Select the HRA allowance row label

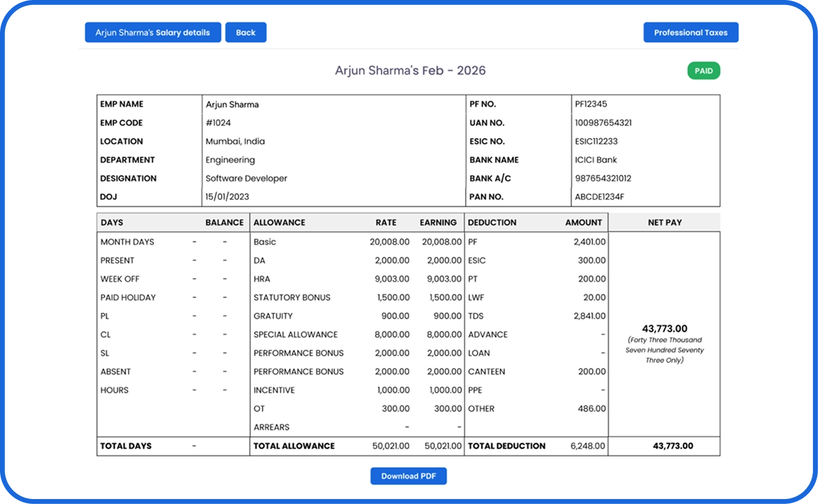point(261,279)
